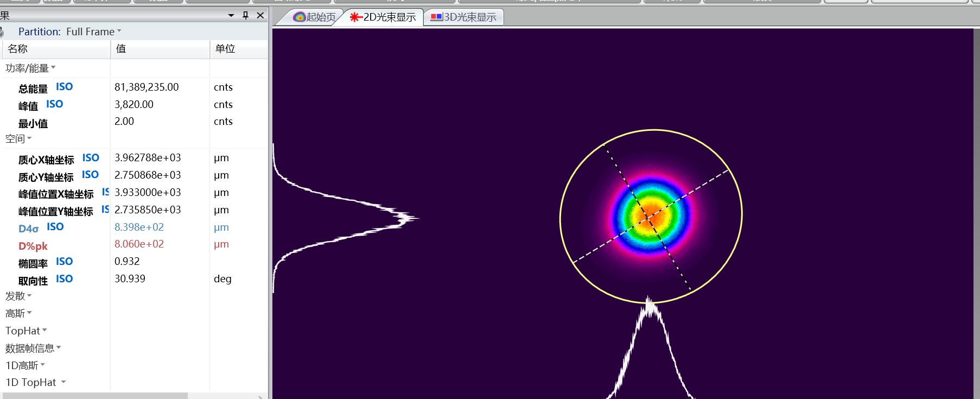Expand the 发散 section
This screenshot has height=399, width=980.
pos(18,296)
